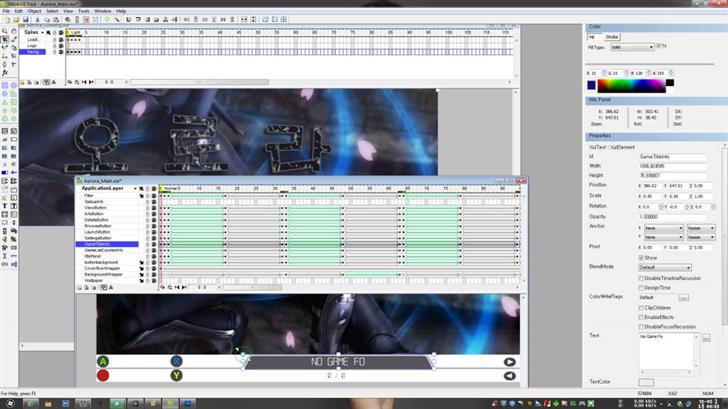Screen dimensions: 728x409
Task: Open the Anchor X dropdown
Action: (x=664, y=228)
